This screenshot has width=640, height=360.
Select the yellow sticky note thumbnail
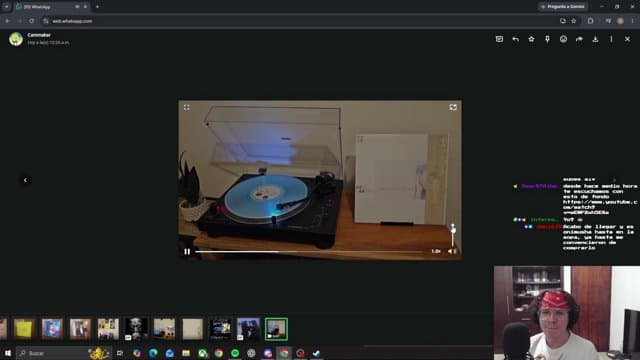pos(24,329)
